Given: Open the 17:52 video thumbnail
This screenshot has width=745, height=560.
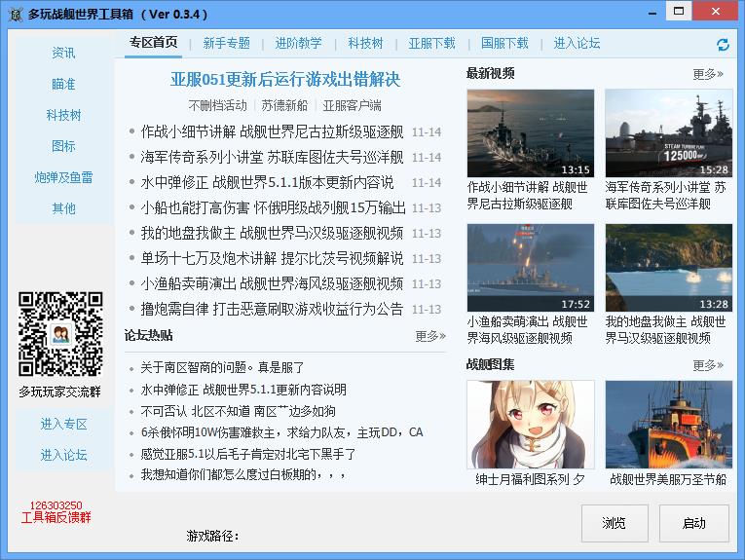Looking at the screenshot, I should pos(530,268).
